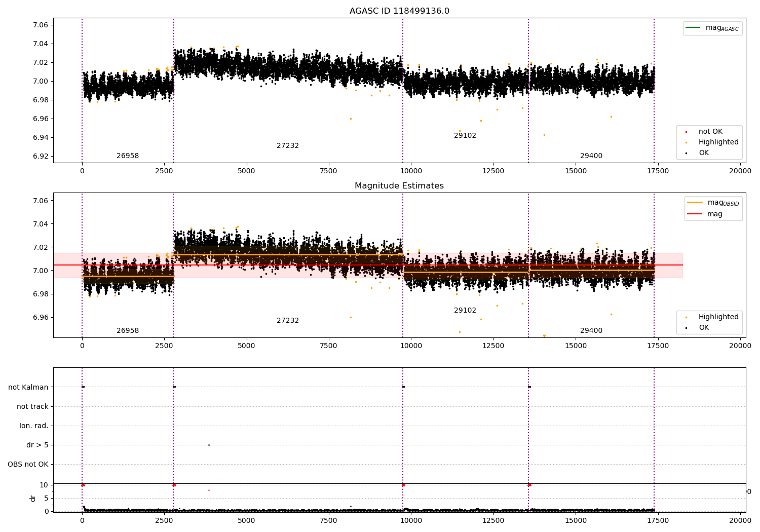Click the 10 tick on the dr axis
760x532 pixels.
(x=45, y=485)
